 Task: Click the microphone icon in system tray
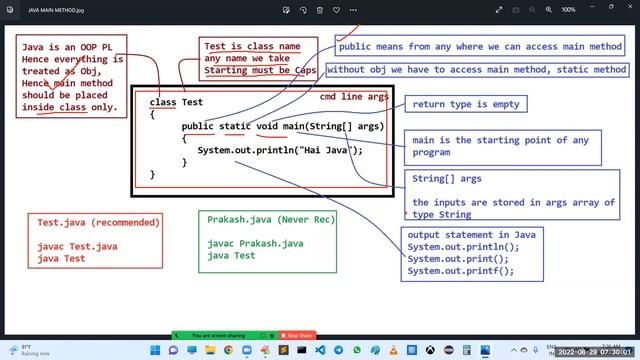pyautogui.click(x=536, y=350)
